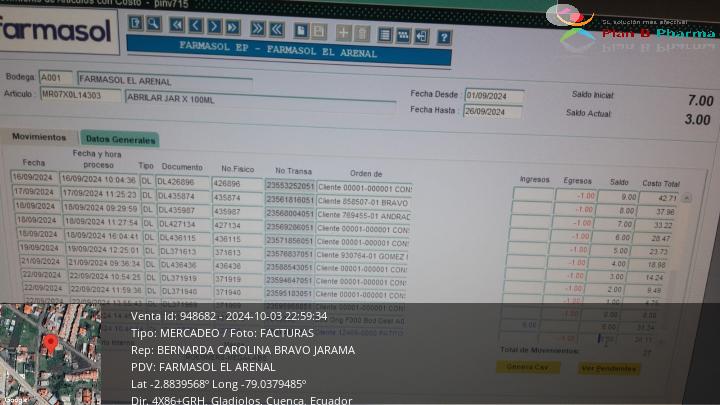The image size is (720, 405).
Task: Click the Ver Pendientes button
Action: 608,368
